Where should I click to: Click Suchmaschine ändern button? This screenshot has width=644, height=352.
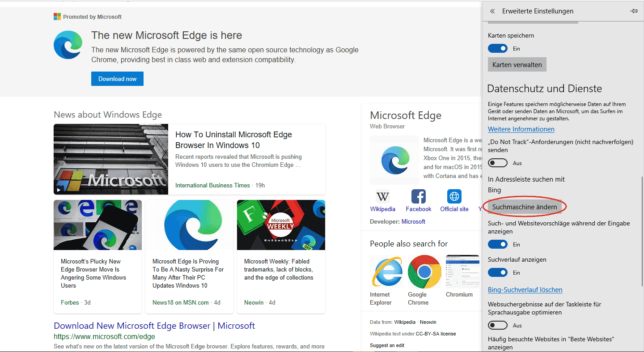(525, 207)
